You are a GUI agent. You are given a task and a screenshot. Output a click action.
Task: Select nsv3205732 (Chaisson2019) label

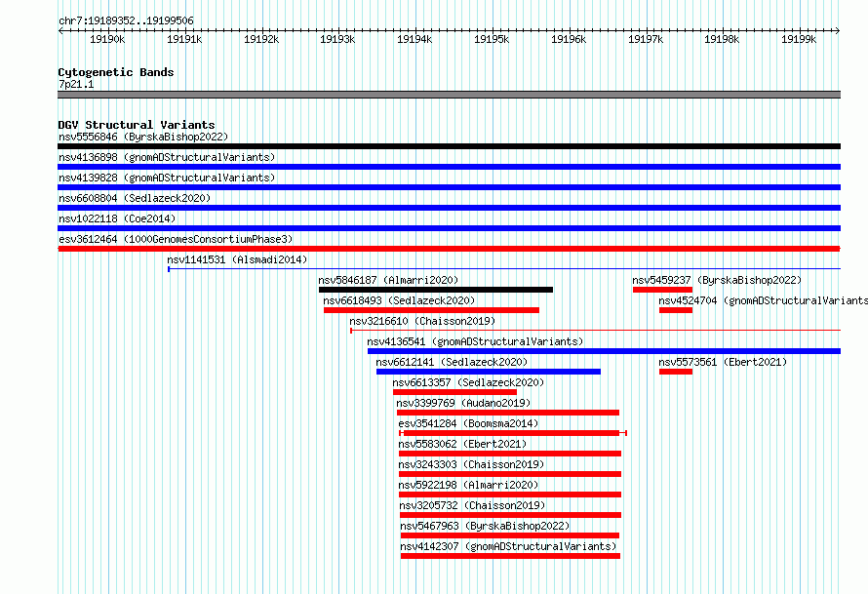pyautogui.click(x=473, y=505)
